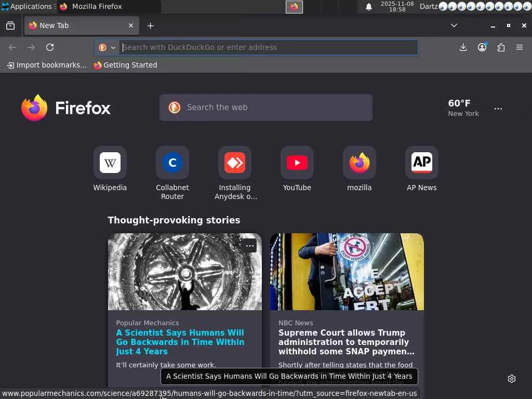Click the panel clock showing 18:58
The width and height of the screenshot is (532, 399).
(397, 6)
